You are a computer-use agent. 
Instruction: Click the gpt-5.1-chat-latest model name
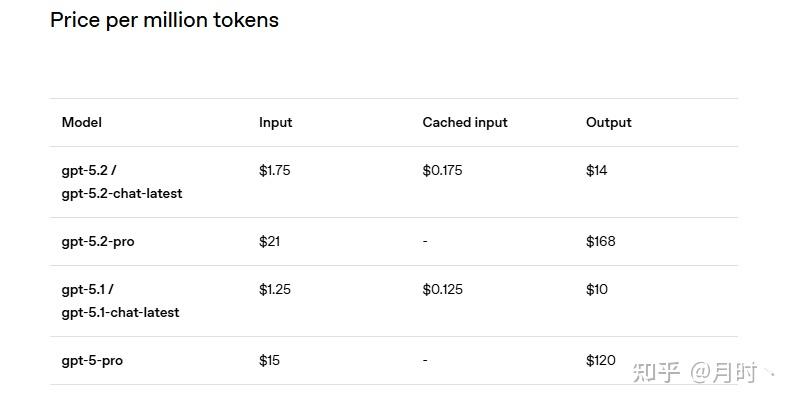[x=121, y=312]
